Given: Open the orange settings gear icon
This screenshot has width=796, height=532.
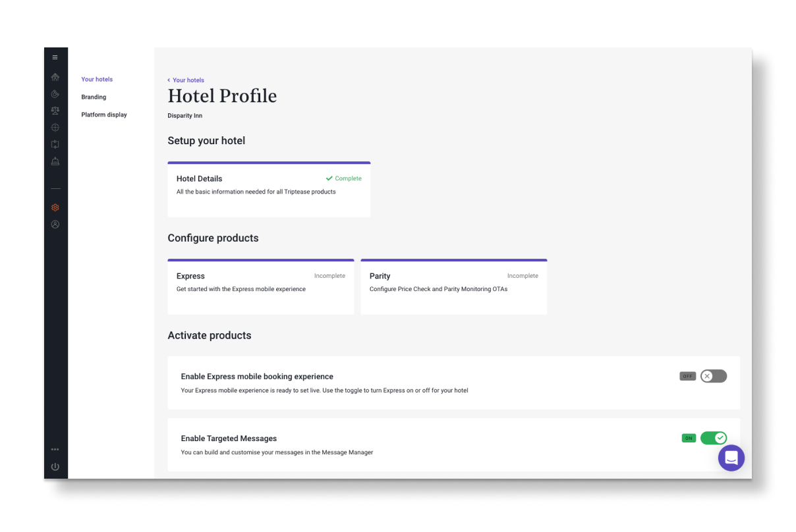Looking at the screenshot, I should point(55,207).
